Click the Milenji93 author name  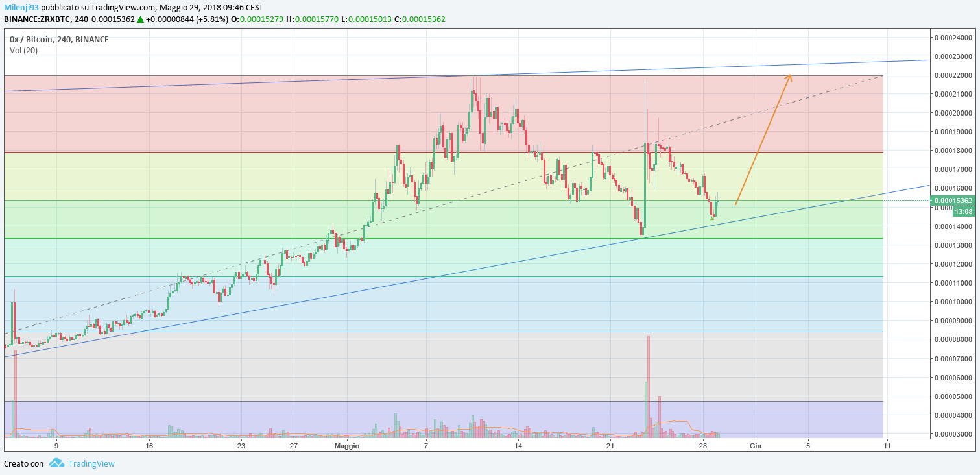pyautogui.click(x=21, y=8)
